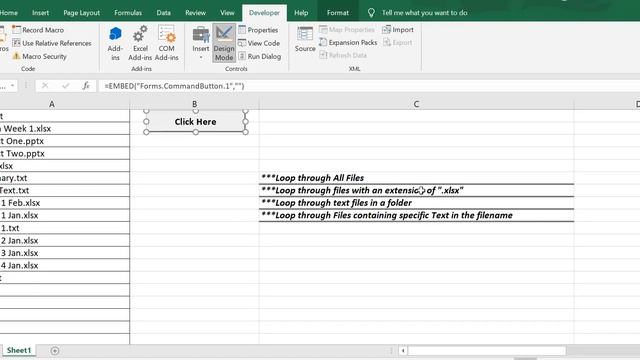Select cell containing 2 Jan.xlsx
This screenshot has height=360, width=640.
65,240
